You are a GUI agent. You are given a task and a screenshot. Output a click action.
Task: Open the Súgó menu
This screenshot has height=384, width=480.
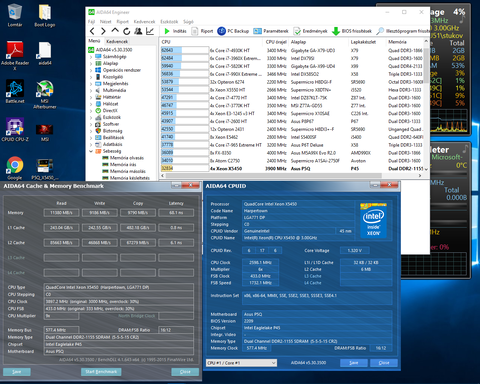tap(188, 22)
